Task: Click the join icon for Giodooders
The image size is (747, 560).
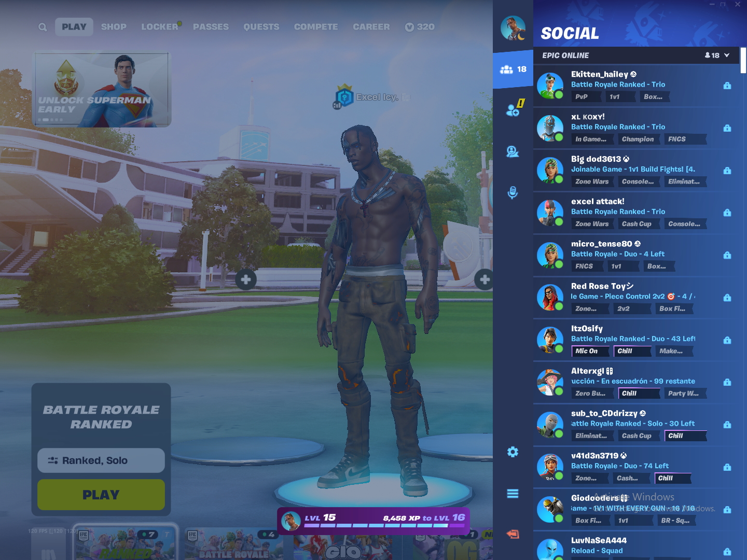Action: pos(727,510)
